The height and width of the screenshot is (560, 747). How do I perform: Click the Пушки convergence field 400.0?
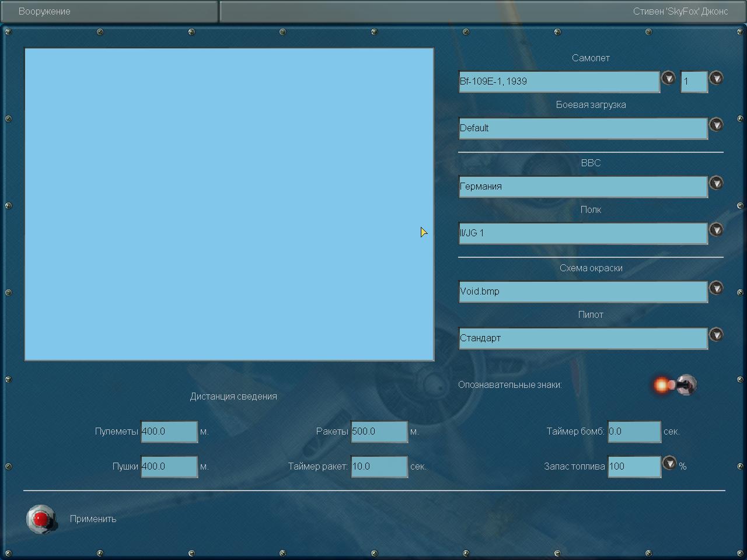(x=169, y=467)
